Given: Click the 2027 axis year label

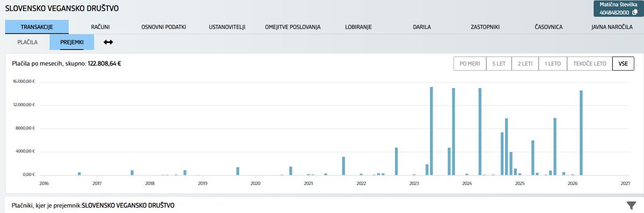Looking at the screenshot, I should coord(625,183).
